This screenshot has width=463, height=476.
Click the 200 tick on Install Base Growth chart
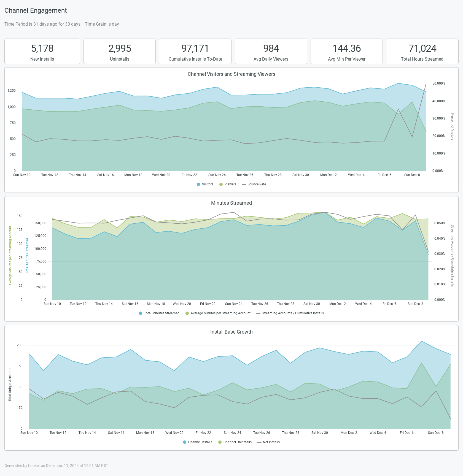coord(20,345)
